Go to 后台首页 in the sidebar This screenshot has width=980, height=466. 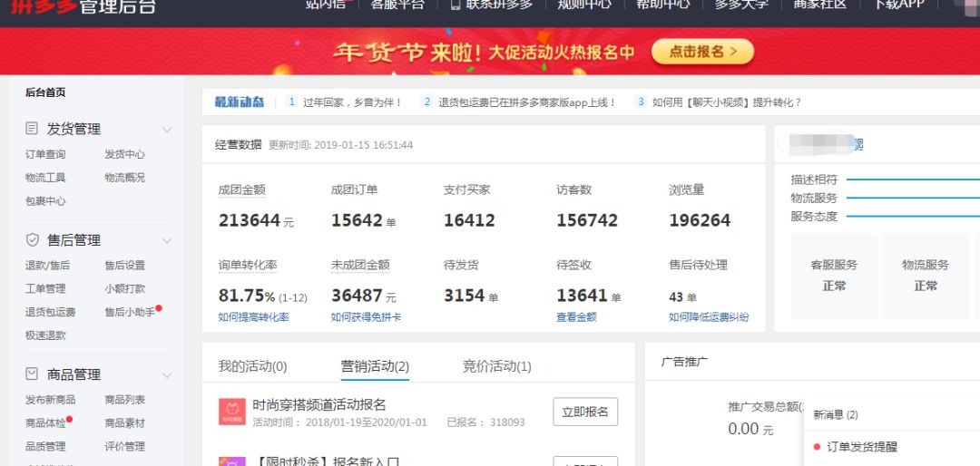pos(45,92)
